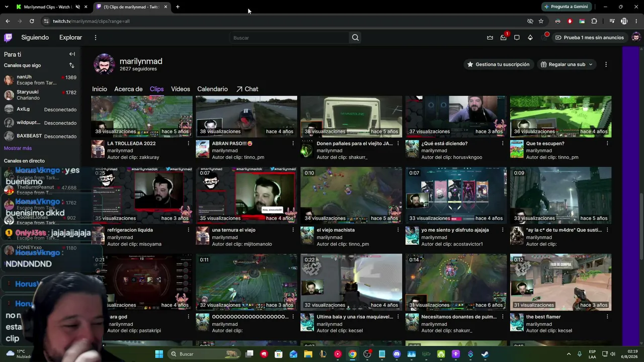644x362 pixels.
Task: Click Pregunta a Gemini button
Action: (x=566, y=7)
